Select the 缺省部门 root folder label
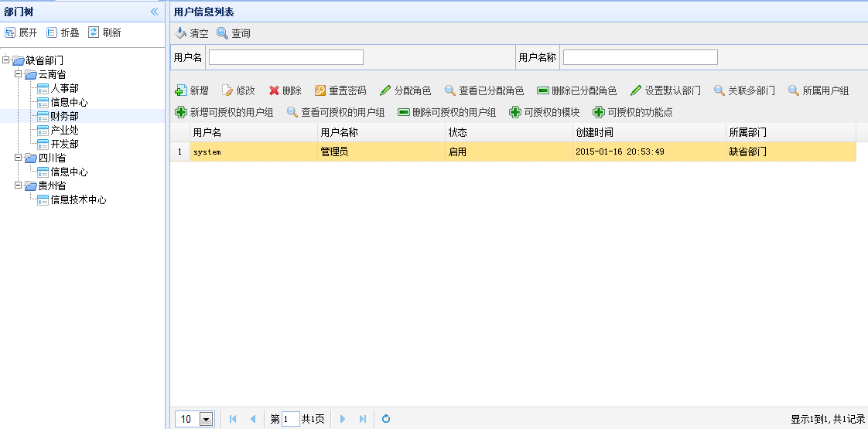868x429 pixels. click(45, 60)
